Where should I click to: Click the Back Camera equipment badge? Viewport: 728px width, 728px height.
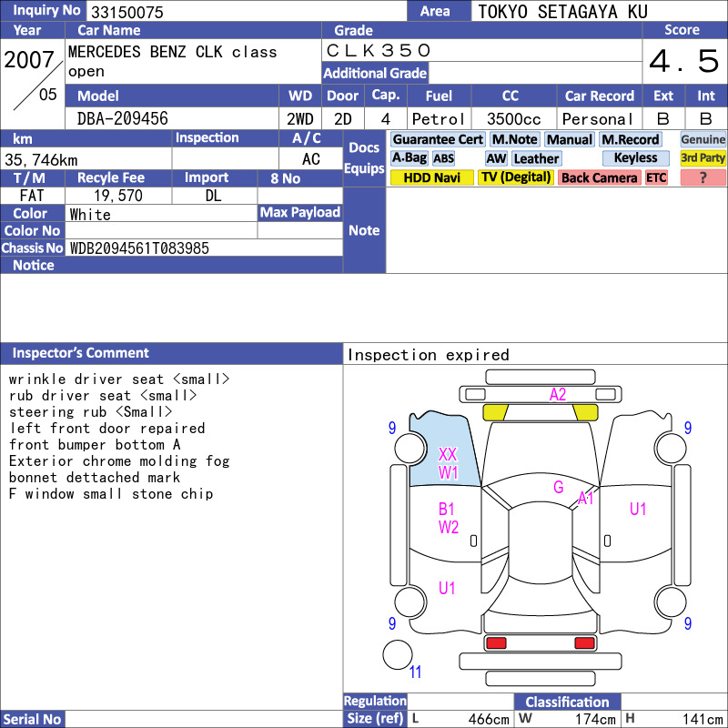click(x=599, y=177)
